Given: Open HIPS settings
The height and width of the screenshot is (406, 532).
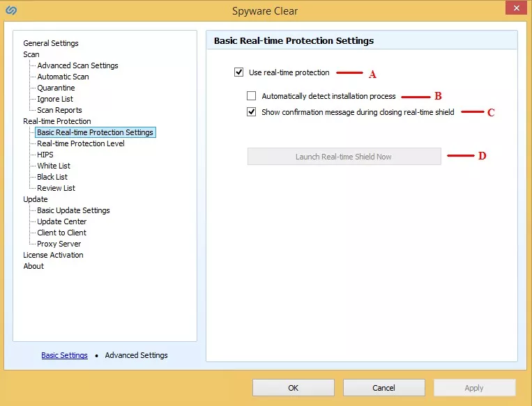Looking at the screenshot, I should tap(45, 155).
